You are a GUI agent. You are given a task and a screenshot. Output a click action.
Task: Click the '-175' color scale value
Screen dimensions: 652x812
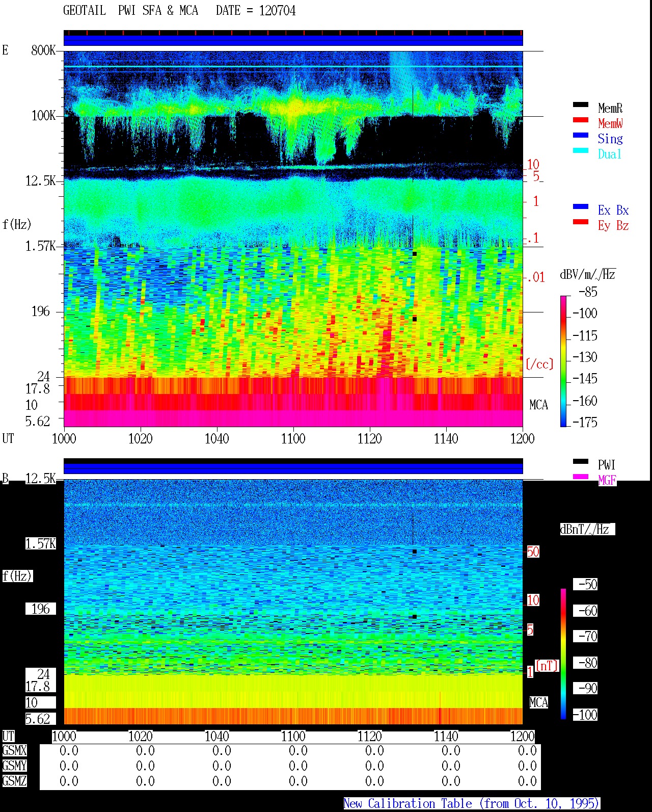coord(585,422)
